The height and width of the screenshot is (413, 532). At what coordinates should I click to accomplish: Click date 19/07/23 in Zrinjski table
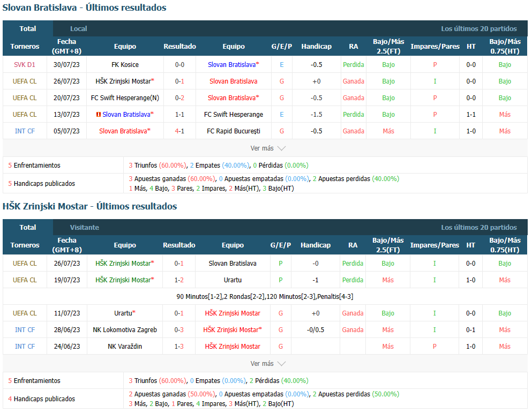point(67,280)
